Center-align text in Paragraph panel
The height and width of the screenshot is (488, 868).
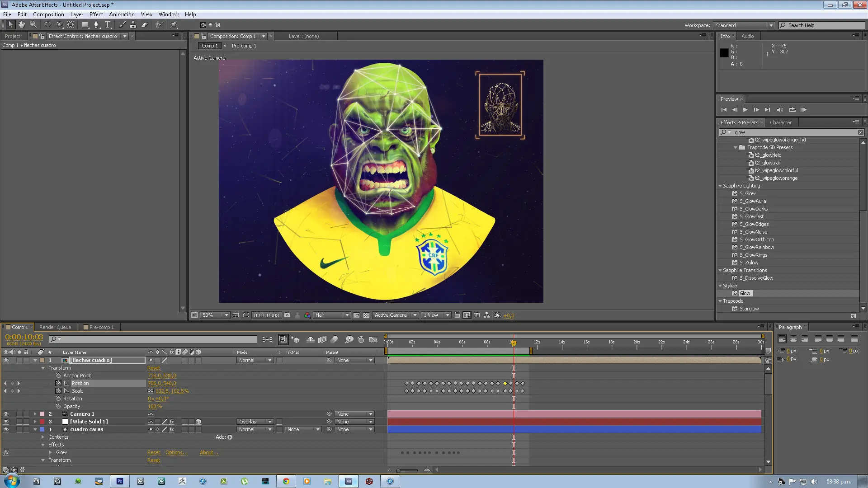point(793,338)
